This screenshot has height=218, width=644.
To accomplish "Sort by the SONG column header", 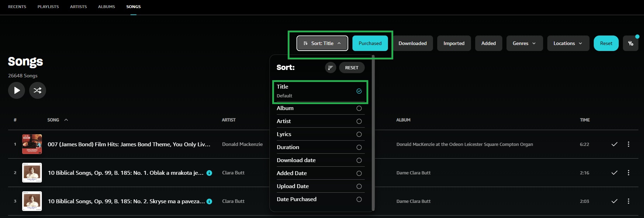I will (58, 120).
